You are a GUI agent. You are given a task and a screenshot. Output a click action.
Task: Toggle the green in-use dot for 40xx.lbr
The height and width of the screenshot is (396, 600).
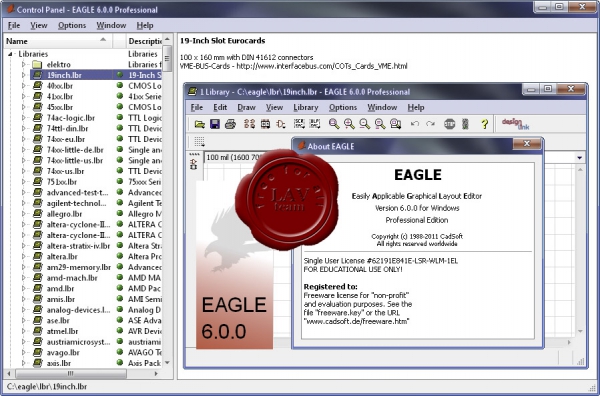(x=120, y=85)
